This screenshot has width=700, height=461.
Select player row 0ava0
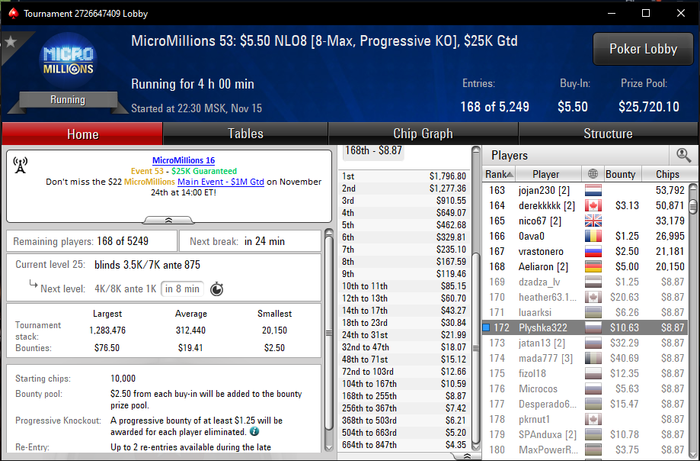coord(585,236)
